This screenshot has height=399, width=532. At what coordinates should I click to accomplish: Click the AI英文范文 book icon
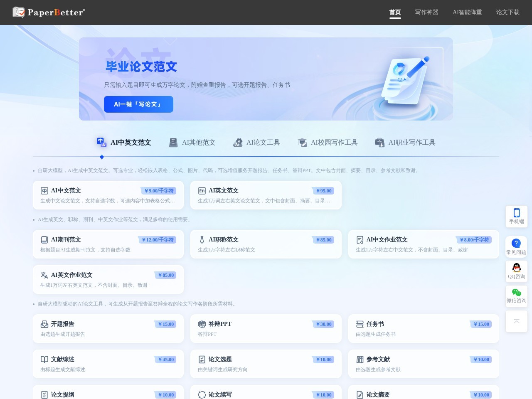pos(202,190)
